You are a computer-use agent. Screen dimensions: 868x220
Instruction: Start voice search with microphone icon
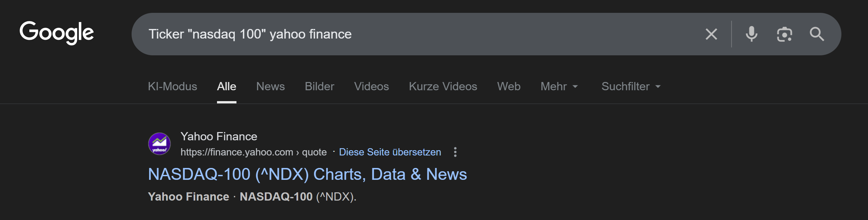point(751,34)
